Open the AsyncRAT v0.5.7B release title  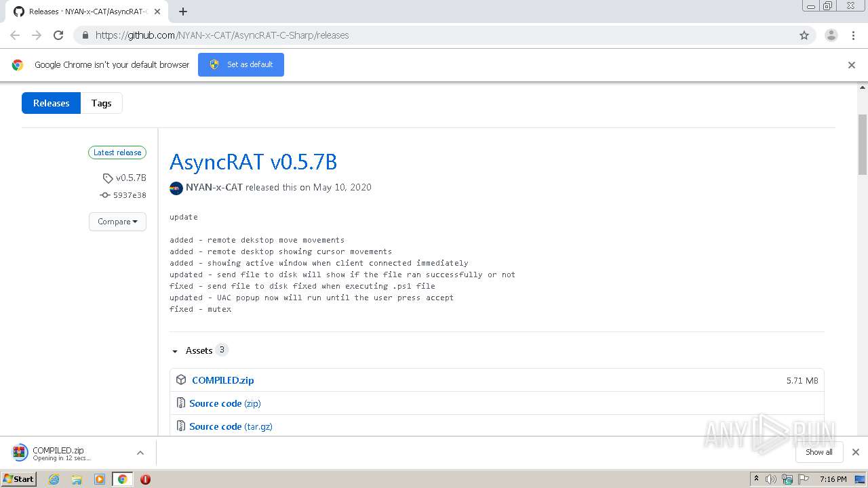click(x=253, y=162)
